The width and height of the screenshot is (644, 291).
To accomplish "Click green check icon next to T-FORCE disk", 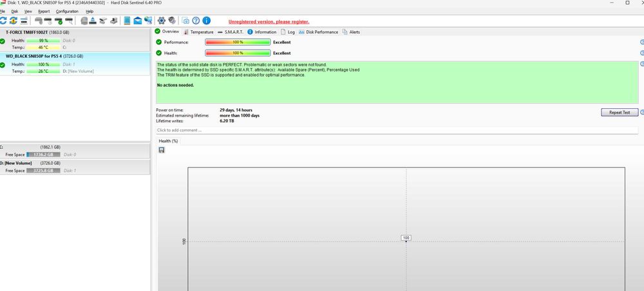I will click(x=3, y=41).
